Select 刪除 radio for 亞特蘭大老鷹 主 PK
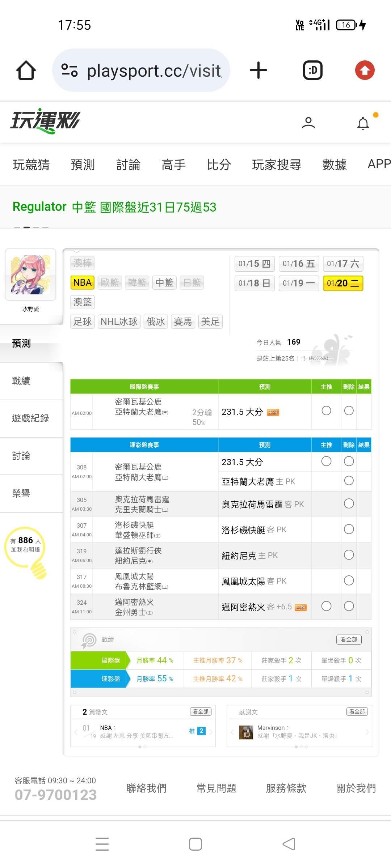The width and height of the screenshot is (391, 868). 349,480
